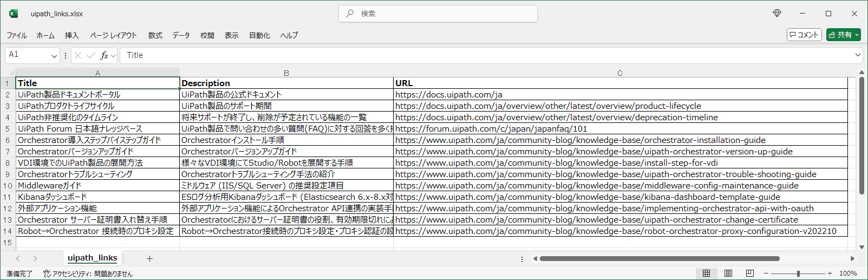The width and height of the screenshot is (868, 280).
Task: Select the URL header cell
Action: click(621, 83)
